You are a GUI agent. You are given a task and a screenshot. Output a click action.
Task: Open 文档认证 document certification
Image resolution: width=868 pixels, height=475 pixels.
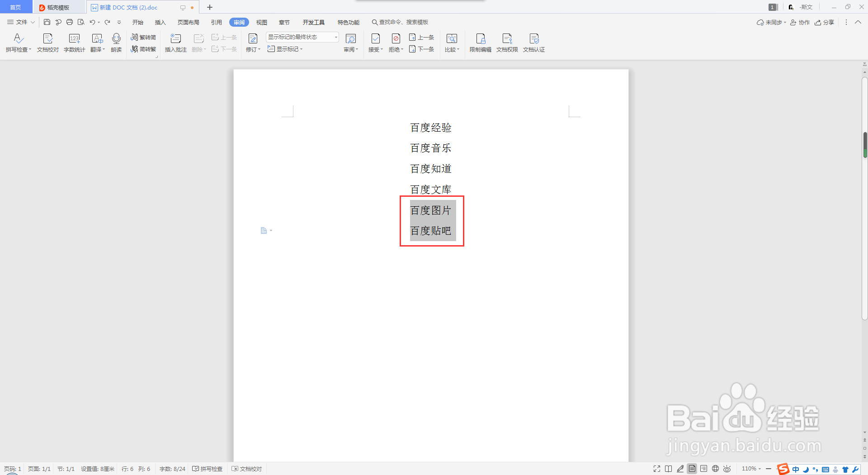(534, 43)
